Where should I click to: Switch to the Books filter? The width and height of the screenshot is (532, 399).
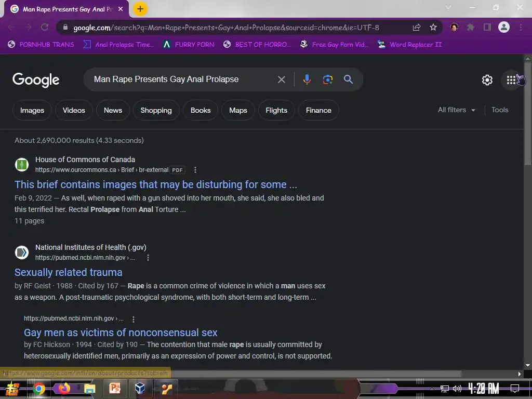pyautogui.click(x=201, y=110)
